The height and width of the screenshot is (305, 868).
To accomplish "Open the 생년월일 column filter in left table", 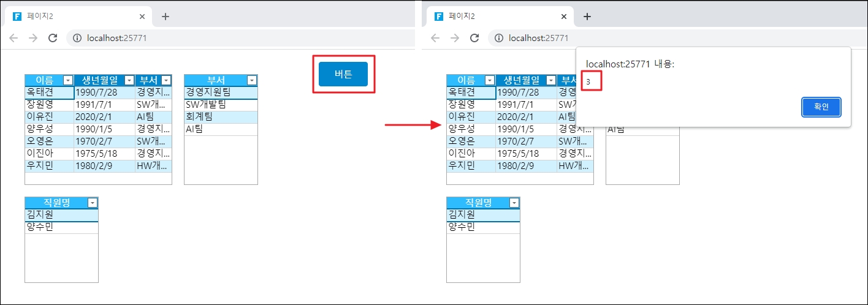I will point(129,80).
